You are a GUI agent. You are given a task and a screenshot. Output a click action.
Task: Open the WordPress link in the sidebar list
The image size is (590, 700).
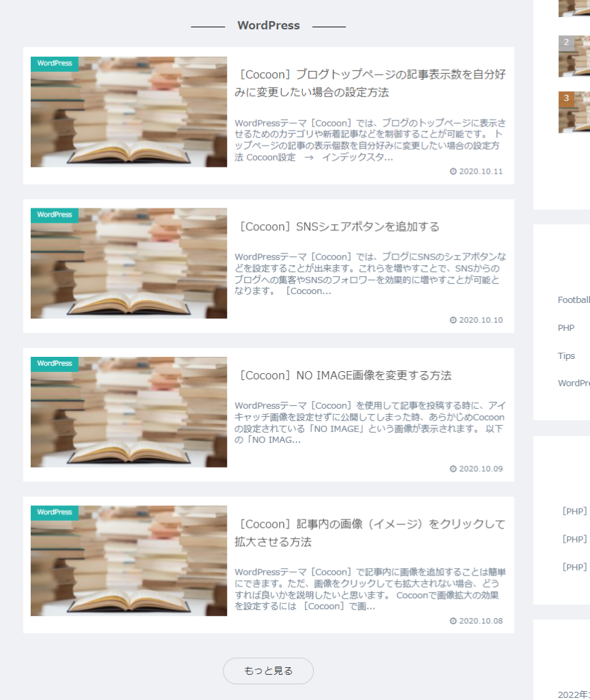point(574,383)
